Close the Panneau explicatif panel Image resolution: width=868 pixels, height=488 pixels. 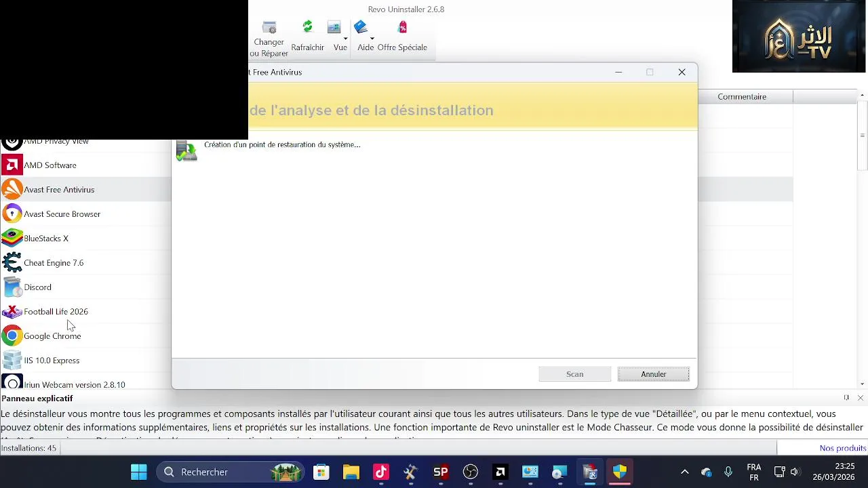pyautogui.click(x=861, y=398)
